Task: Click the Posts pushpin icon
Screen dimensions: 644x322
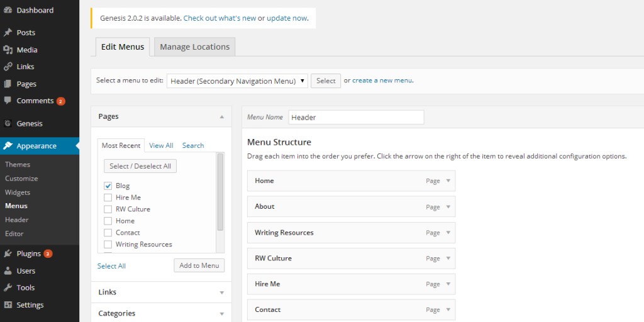Action: pyautogui.click(x=8, y=33)
